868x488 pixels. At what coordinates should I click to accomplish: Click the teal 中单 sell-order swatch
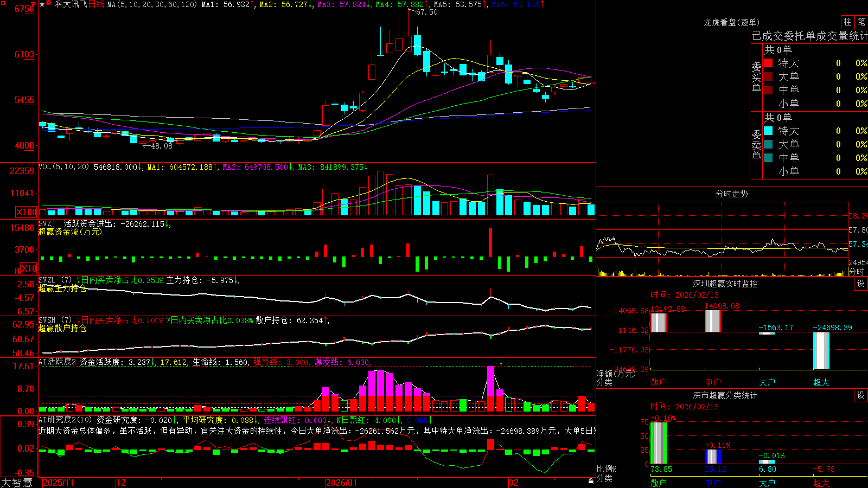point(768,158)
